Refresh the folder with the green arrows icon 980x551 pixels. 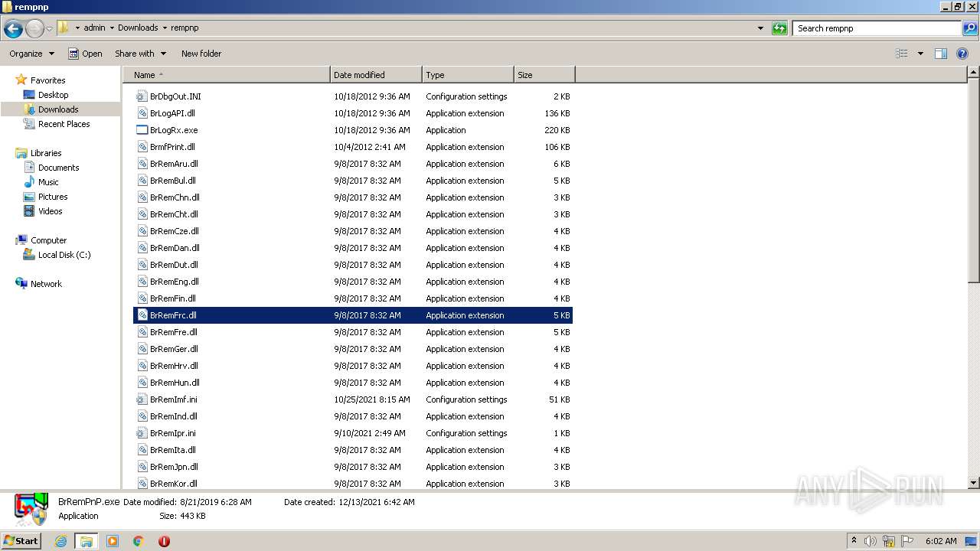779,28
